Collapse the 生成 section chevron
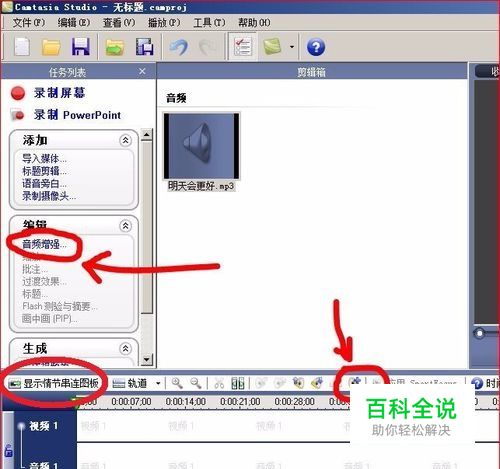The image size is (500, 469). coord(125,349)
